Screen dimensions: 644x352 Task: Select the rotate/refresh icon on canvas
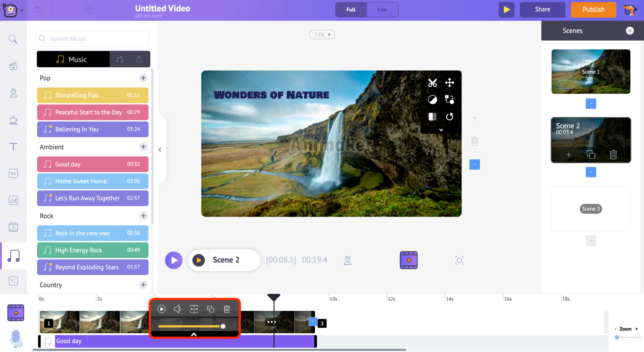(449, 116)
